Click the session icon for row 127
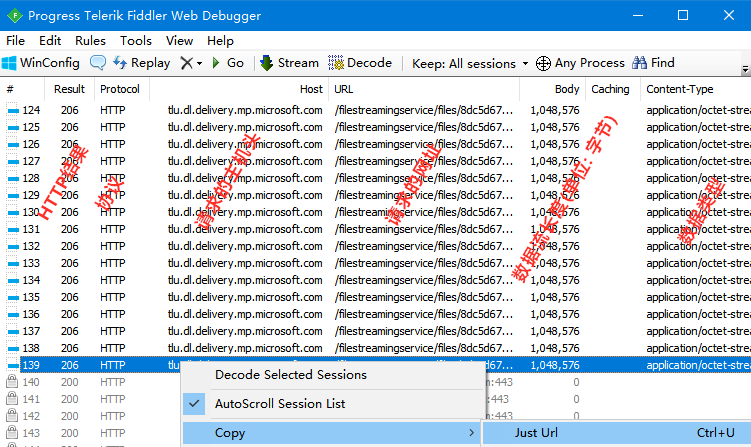 pyautogui.click(x=12, y=161)
